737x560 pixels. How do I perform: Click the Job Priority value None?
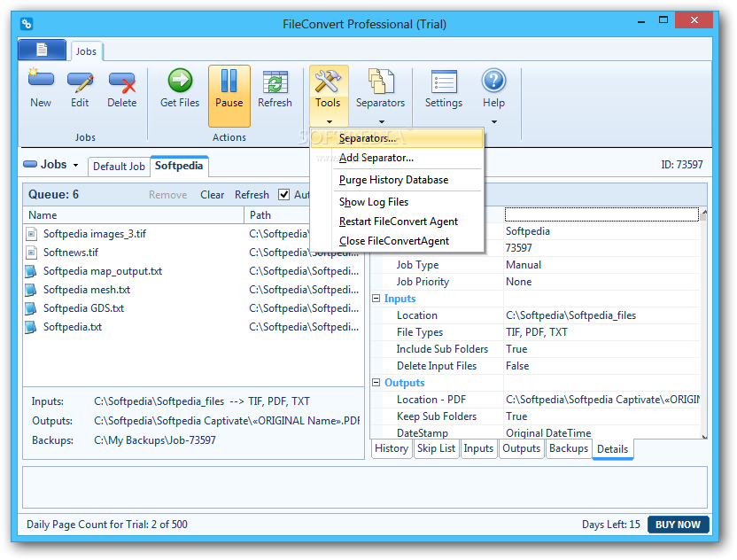coord(519,282)
